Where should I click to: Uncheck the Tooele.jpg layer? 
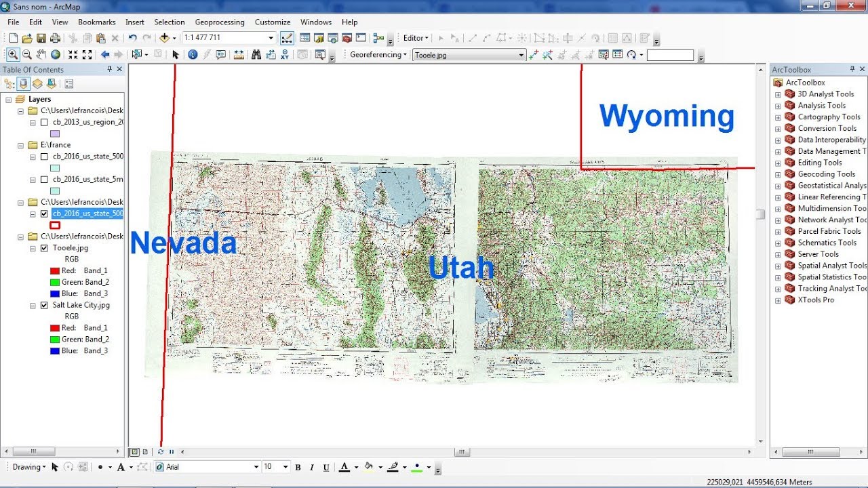pyautogui.click(x=45, y=248)
